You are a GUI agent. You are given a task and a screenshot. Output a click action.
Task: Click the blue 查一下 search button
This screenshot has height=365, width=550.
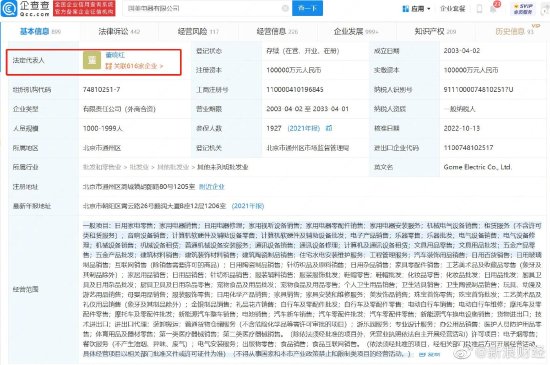click(x=307, y=8)
